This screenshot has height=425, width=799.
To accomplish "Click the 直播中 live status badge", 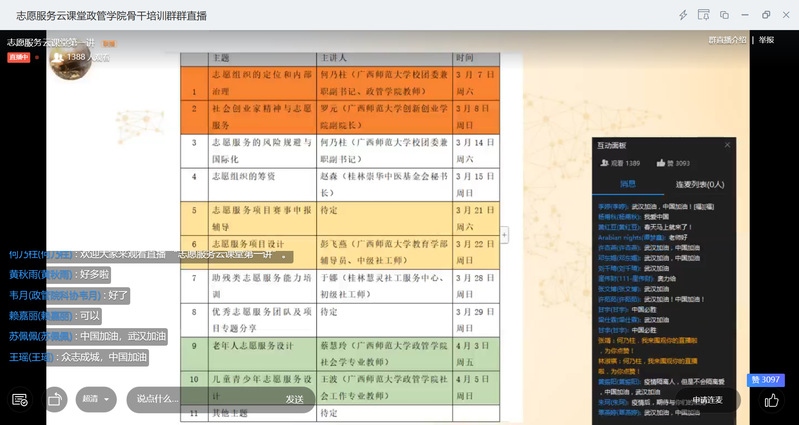I will tap(18, 57).
